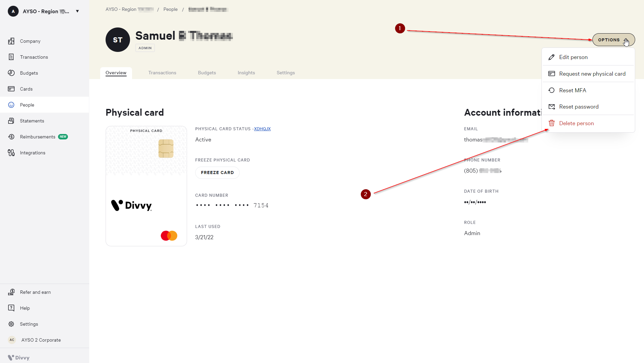Click the Reimbursements dollar icon

pos(11,137)
